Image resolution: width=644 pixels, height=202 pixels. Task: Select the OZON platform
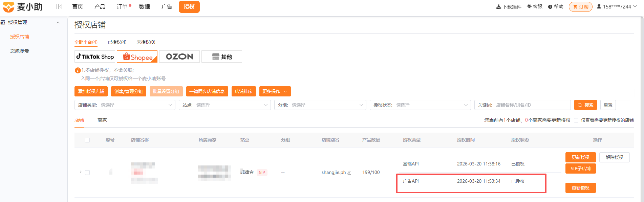[x=179, y=57]
